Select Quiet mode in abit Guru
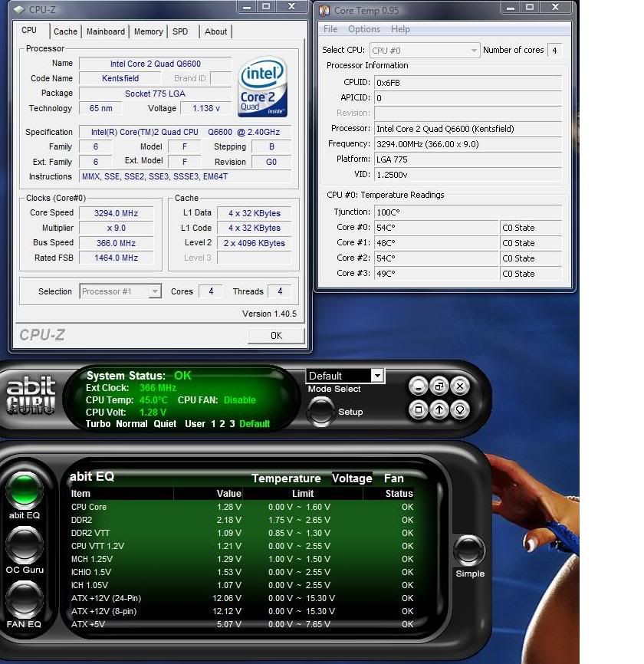The width and height of the screenshot is (644, 664). [x=165, y=424]
